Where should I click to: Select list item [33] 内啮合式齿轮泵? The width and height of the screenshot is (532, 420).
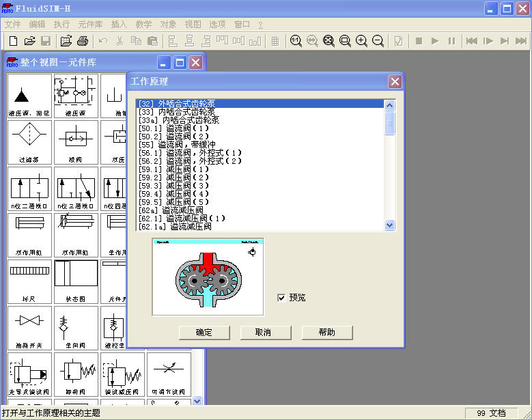click(261, 112)
